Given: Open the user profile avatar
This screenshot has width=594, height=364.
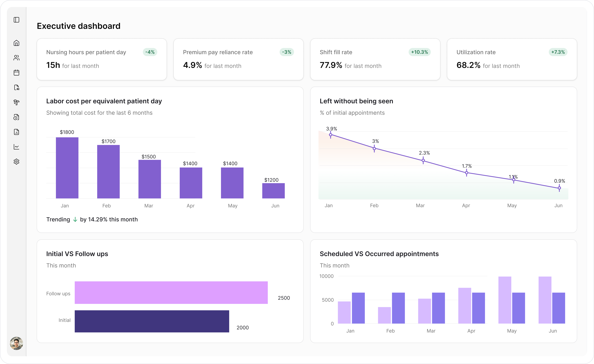Looking at the screenshot, I should click(17, 343).
